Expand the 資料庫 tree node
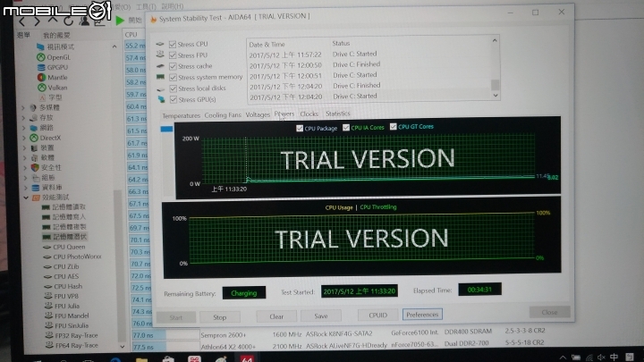This screenshot has width=644, height=362. coord(25,188)
